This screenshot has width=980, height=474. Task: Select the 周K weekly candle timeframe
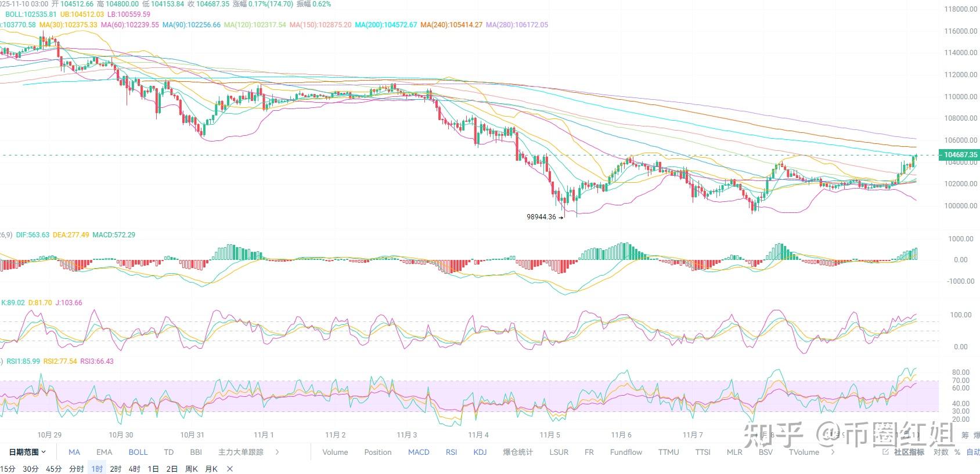(191, 469)
